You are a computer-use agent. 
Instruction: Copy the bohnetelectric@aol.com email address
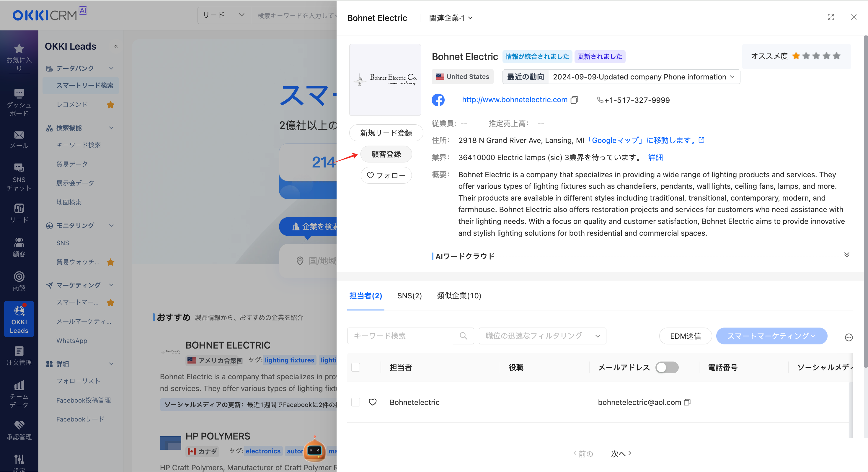(687, 402)
